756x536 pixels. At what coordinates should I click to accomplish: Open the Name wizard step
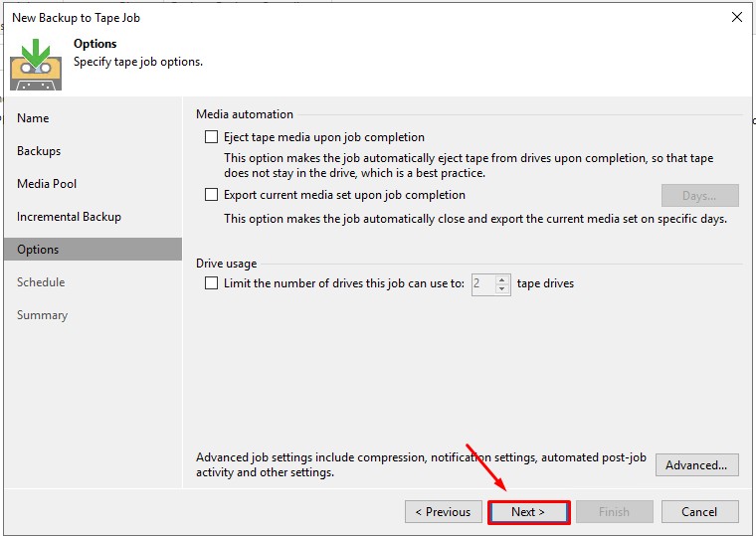(x=33, y=118)
